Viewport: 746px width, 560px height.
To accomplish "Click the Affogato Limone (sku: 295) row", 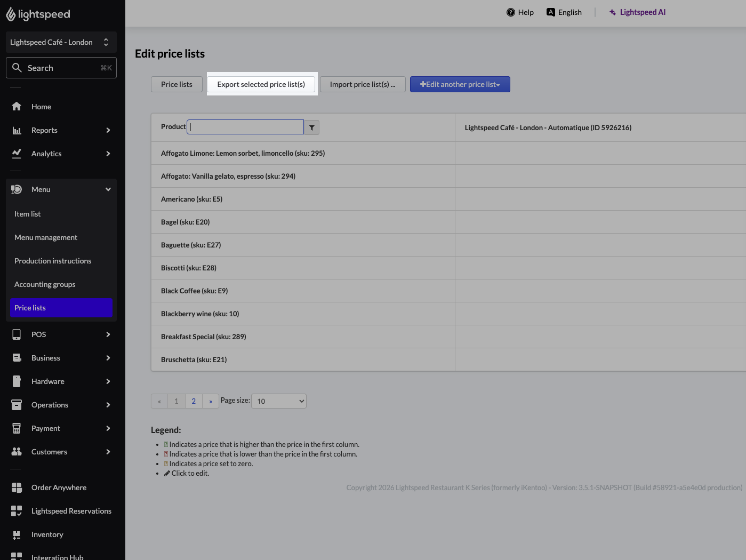I will click(x=448, y=153).
